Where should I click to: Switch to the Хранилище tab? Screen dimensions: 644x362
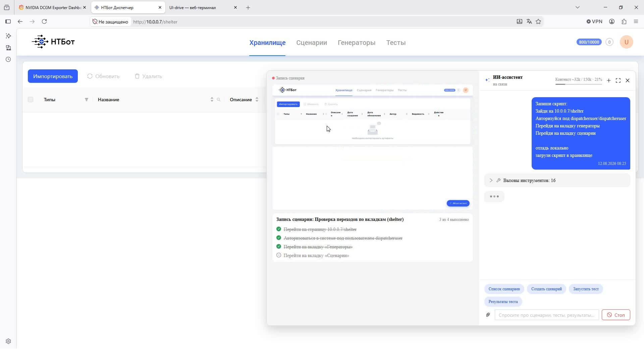pyautogui.click(x=267, y=43)
